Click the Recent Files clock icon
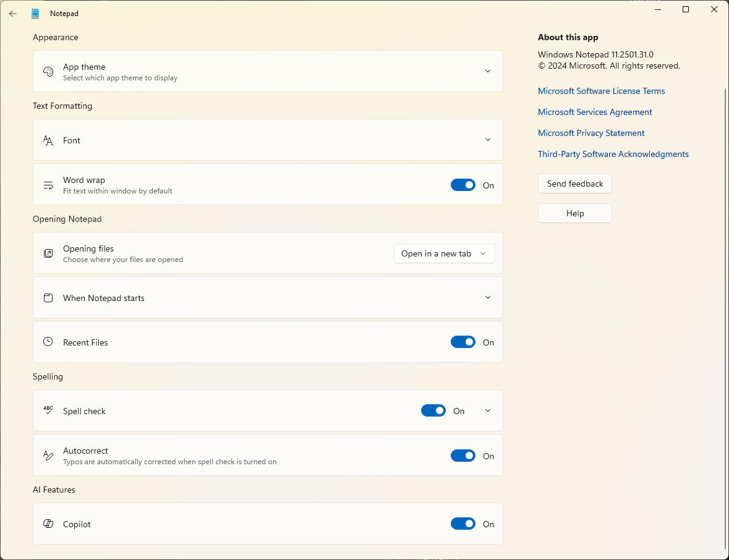Viewport: 729px width, 560px height. tap(48, 342)
